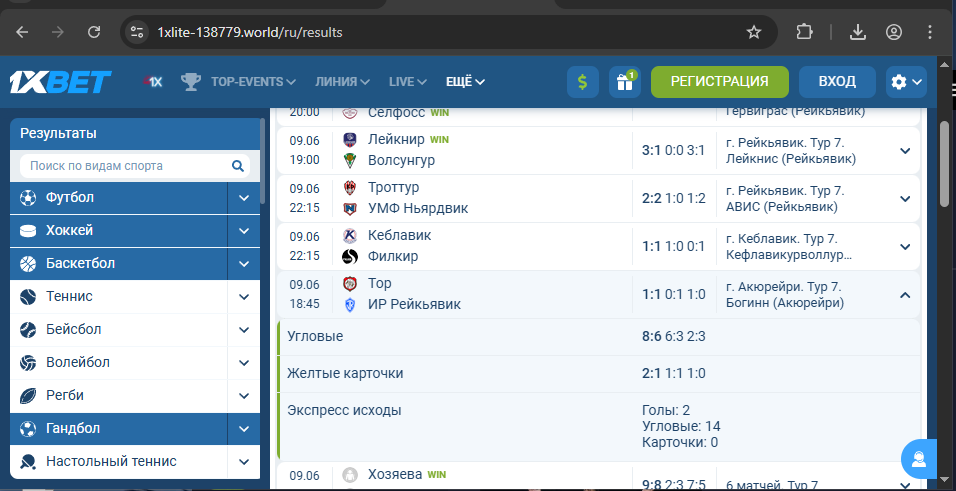This screenshot has height=491, width=956.
Task: Click the live support chat icon
Action: pos(917,458)
